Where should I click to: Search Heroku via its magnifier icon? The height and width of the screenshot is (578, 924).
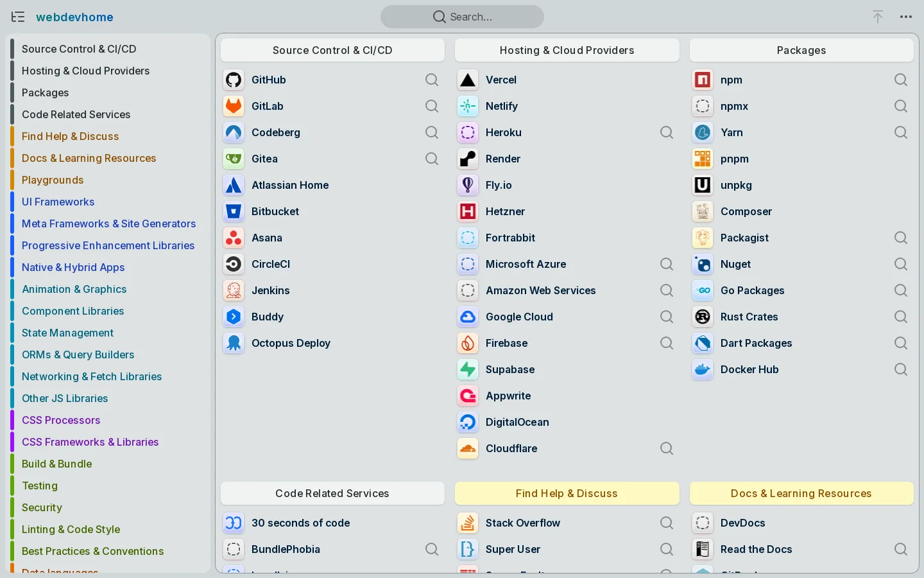click(667, 132)
